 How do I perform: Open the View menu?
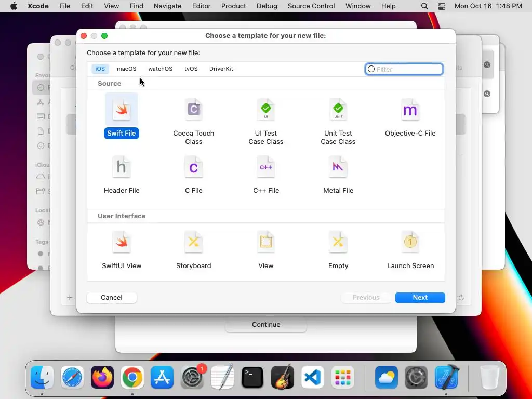pyautogui.click(x=111, y=6)
